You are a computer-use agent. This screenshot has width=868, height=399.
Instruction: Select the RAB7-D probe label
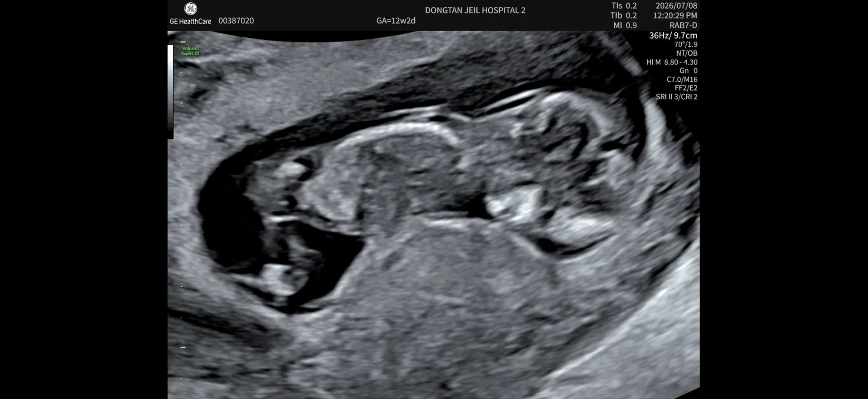coord(683,25)
